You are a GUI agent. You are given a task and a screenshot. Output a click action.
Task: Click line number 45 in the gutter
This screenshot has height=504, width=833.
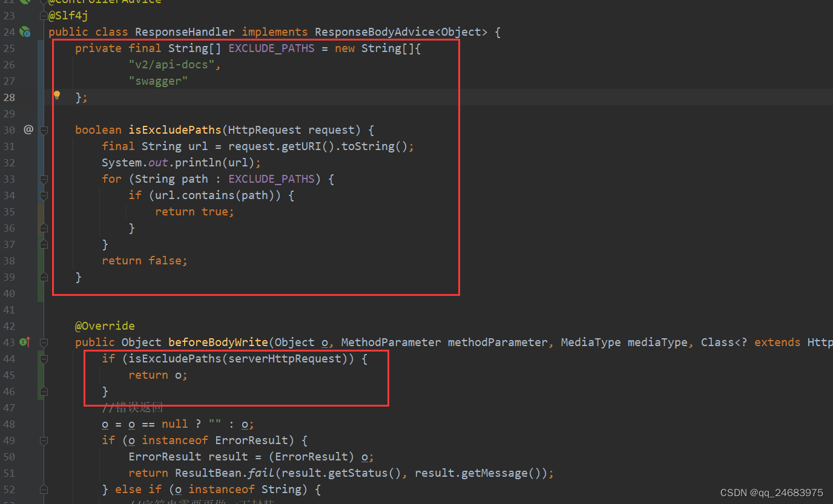pos(9,375)
